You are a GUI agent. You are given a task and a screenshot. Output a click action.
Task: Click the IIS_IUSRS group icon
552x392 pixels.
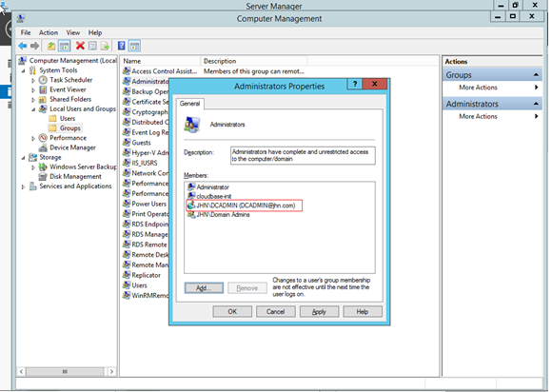[127, 163]
